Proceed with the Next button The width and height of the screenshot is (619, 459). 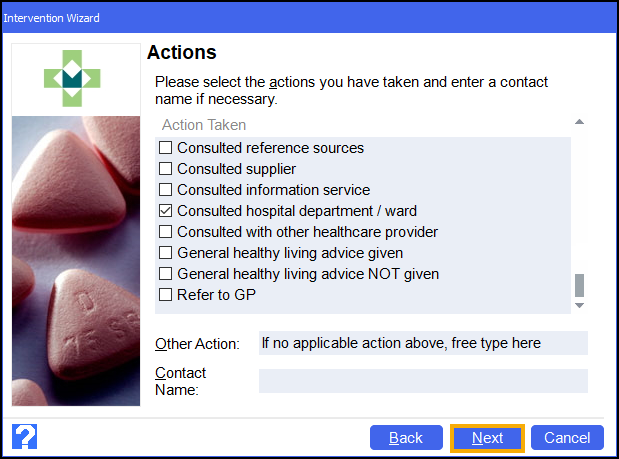pos(487,438)
